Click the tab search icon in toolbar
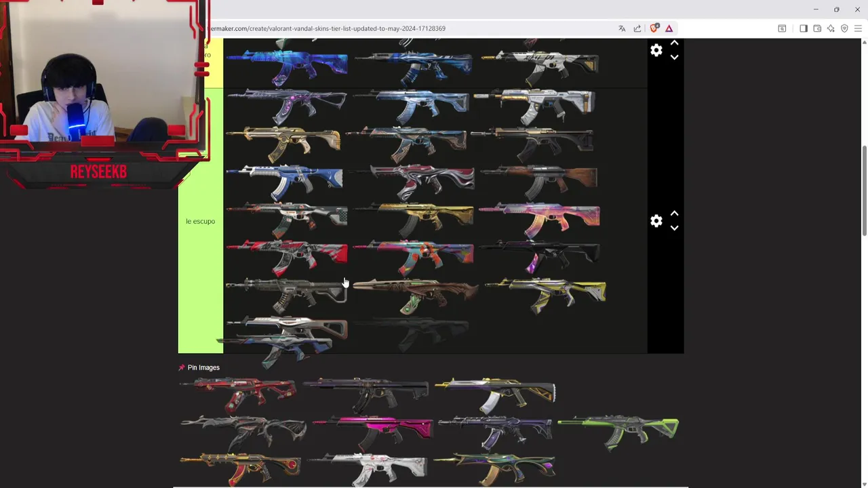Screen dimensions: 868x488 pyautogui.click(x=782, y=28)
